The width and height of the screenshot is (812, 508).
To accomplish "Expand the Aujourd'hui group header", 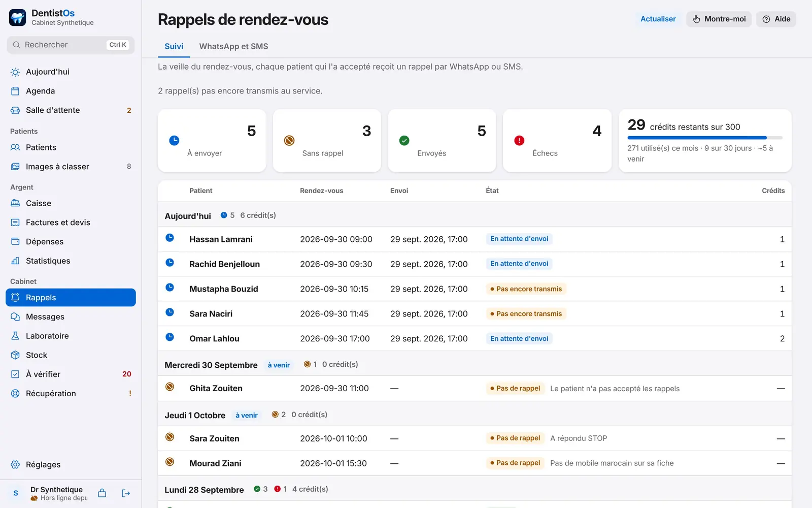I will coord(475,215).
